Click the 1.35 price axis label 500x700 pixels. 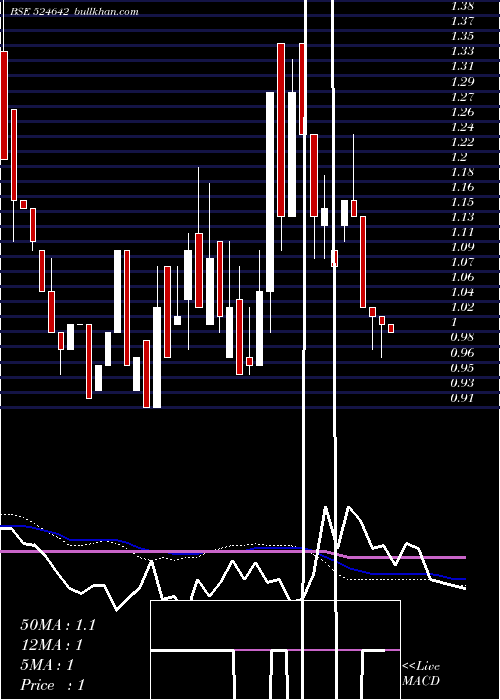(x=462, y=36)
